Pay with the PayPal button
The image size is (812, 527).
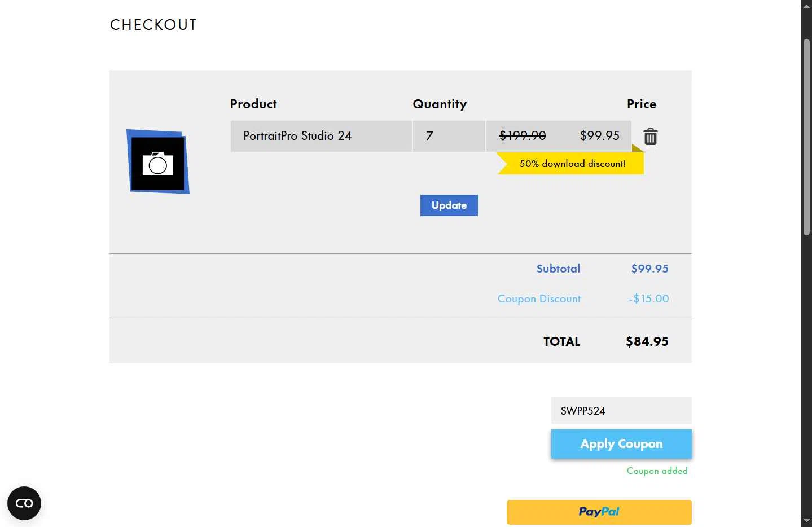[x=599, y=512]
